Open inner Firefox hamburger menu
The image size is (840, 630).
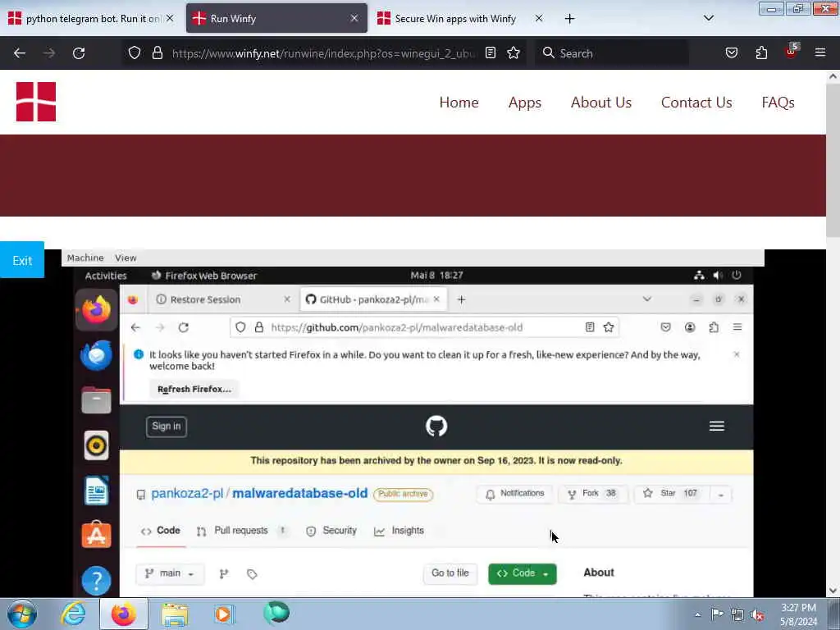[737, 327]
